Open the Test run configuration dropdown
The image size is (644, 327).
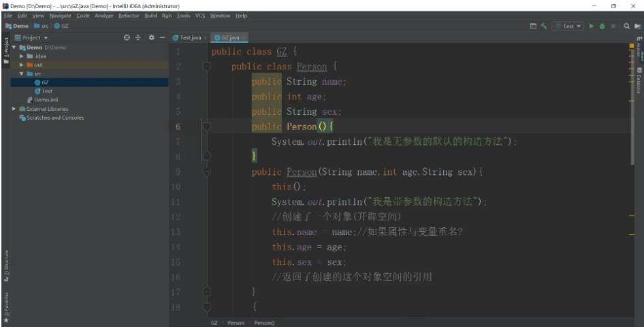tap(568, 26)
